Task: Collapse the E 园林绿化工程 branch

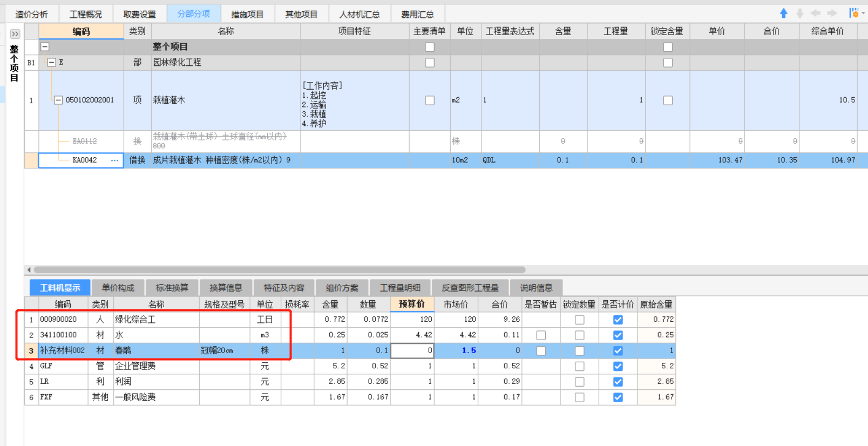Action: click(51, 63)
